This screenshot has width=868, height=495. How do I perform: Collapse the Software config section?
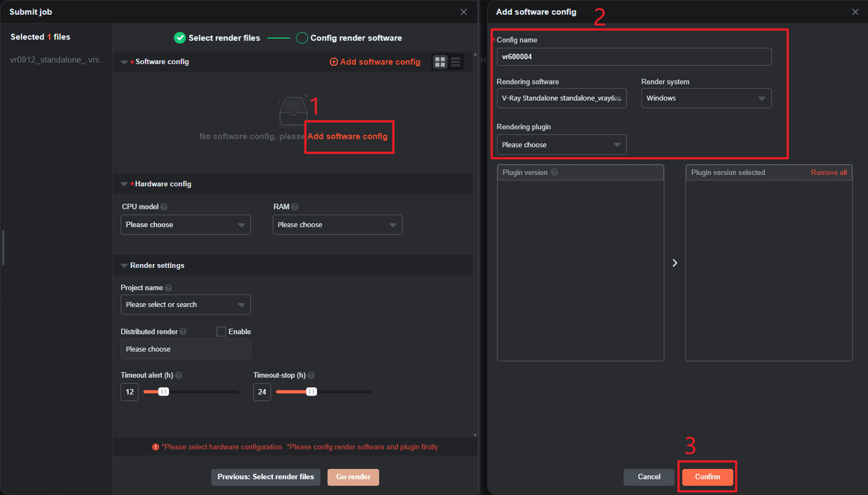click(124, 62)
